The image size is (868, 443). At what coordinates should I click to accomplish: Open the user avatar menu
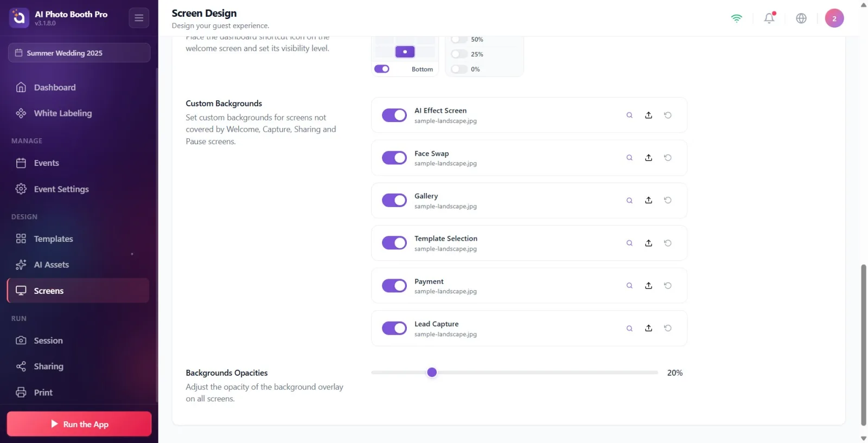pos(834,18)
